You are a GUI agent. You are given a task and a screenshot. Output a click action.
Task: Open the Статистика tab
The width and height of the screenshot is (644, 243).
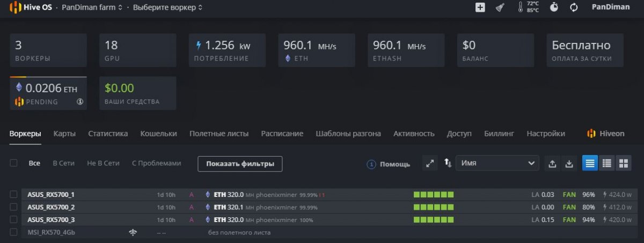click(x=108, y=134)
